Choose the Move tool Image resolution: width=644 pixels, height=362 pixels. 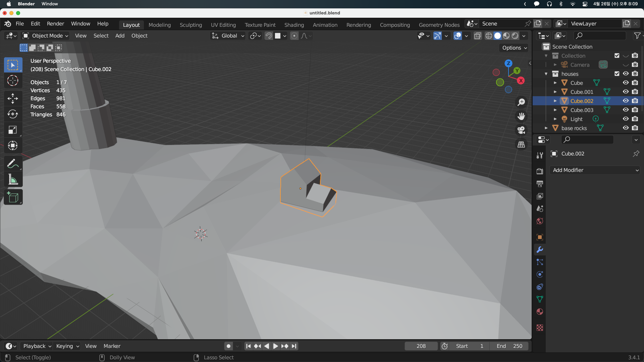[x=13, y=98]
